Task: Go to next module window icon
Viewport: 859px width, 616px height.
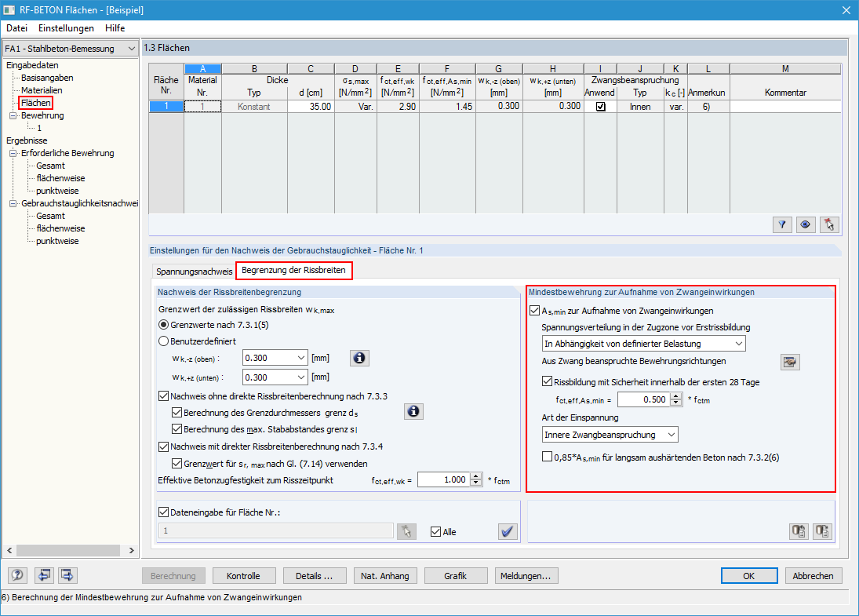Action: (67, 575)
